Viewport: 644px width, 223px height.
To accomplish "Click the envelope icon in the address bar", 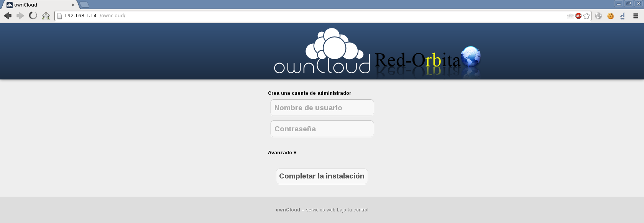I will pyautogui.click(x=570, y=16).
